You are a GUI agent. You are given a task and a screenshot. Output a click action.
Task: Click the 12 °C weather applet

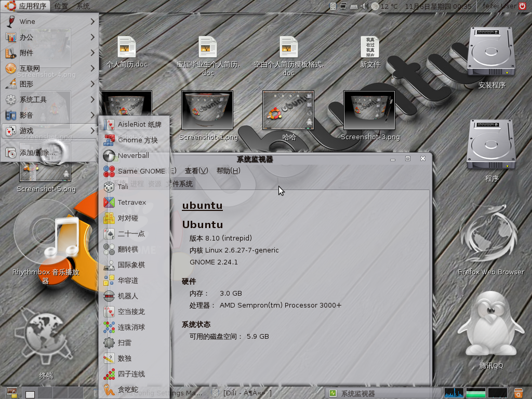coord(384,6)
